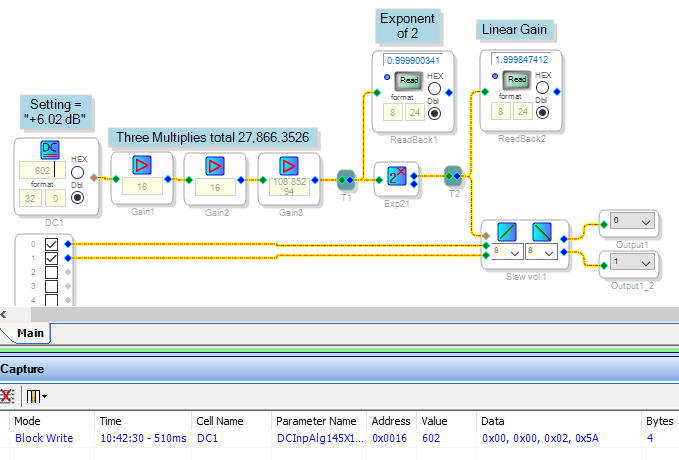Click the Read button in ReadBack1
The height and width of the screenshot is (460, 679).
408,80
